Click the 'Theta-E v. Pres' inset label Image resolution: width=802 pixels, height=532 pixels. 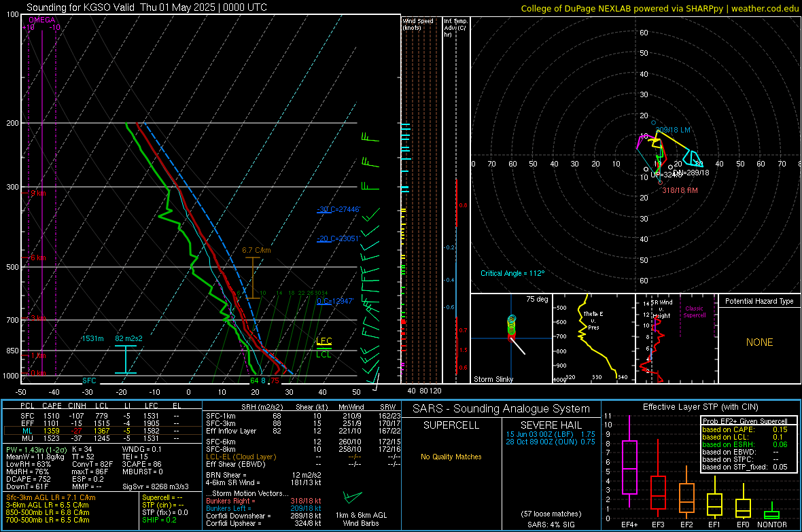coord(593,320)
